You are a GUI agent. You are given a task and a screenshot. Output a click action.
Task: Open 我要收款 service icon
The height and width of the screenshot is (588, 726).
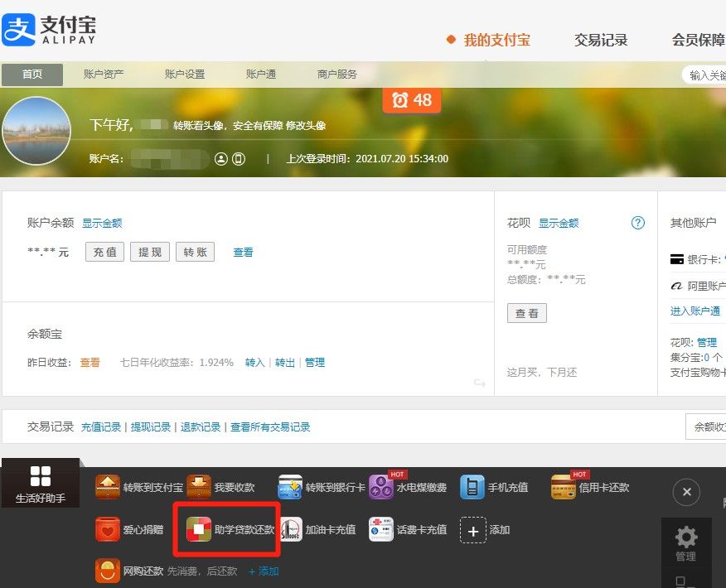(199, 487)
